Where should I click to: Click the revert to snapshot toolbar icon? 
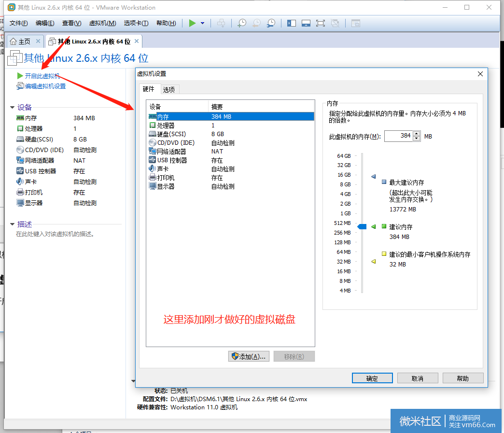256,23
